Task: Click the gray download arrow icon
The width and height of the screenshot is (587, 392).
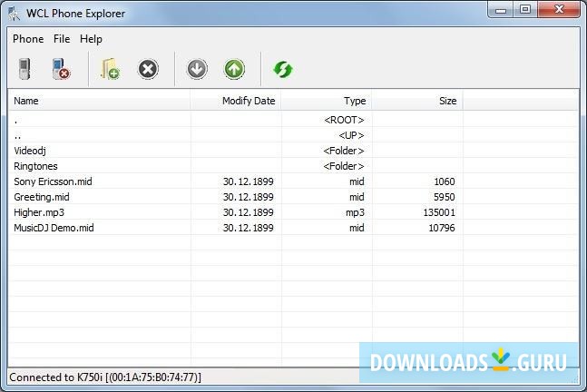Action: click(x=197, y=69)
